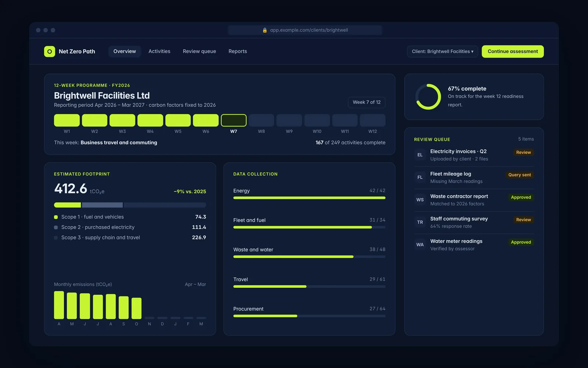Viewport: 588px width, 368px height.
Task: Open the TR avatar for Staff commuting survey
Action: point(420,222)
